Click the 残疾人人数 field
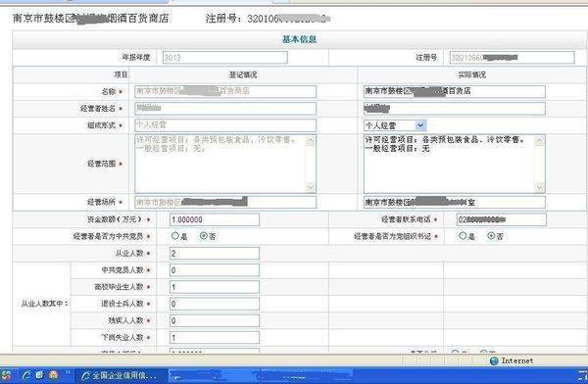The height and width of the screenshot is (384, 588). (x=214, y=320)
